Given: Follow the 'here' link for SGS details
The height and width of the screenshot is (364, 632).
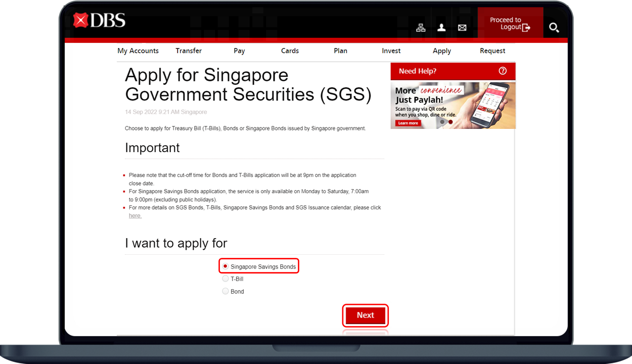Looking at the screenshot, I should 135,216.
